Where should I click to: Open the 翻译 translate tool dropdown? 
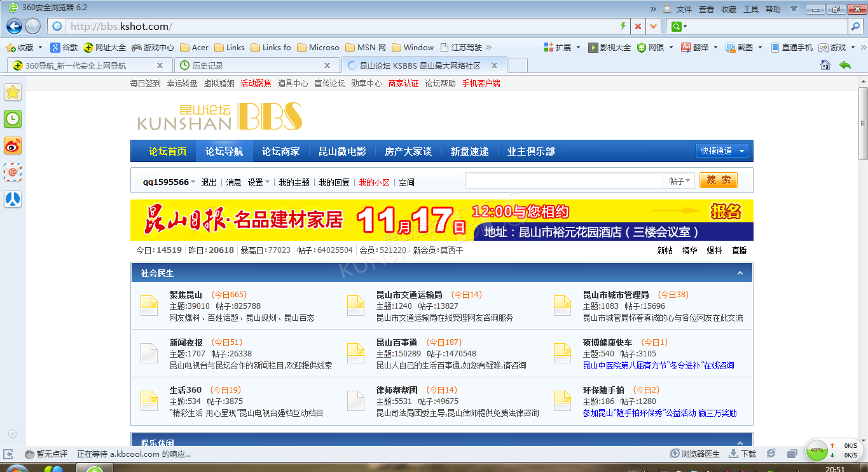pos(699,48)
